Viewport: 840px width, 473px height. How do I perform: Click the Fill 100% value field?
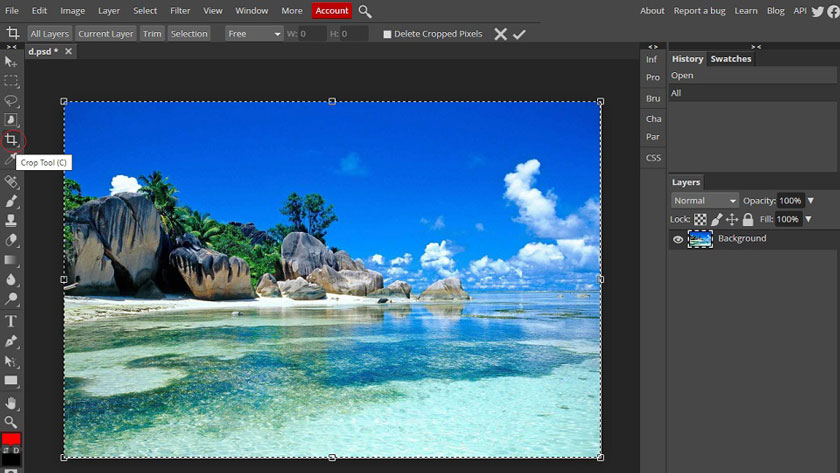788,219
